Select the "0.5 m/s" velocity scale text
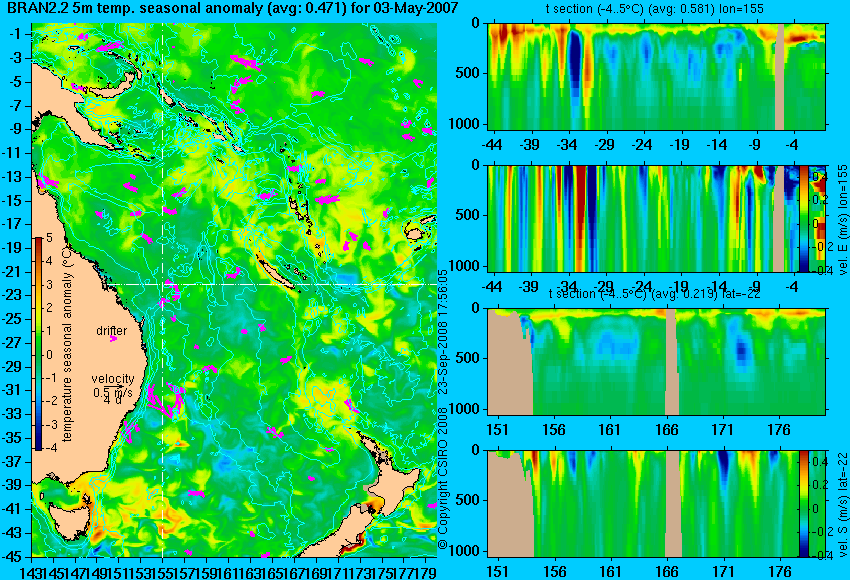 coord(112,391)
